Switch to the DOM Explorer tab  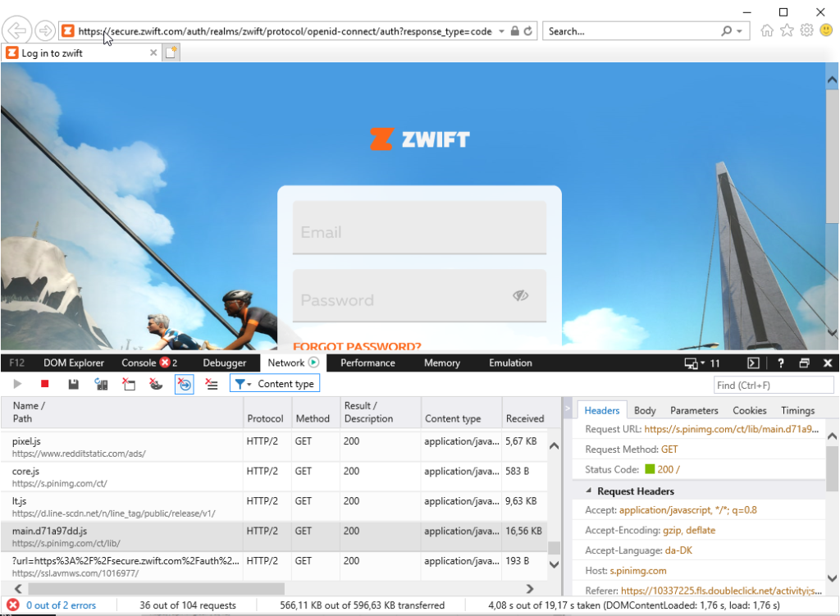tap(74, 363)
